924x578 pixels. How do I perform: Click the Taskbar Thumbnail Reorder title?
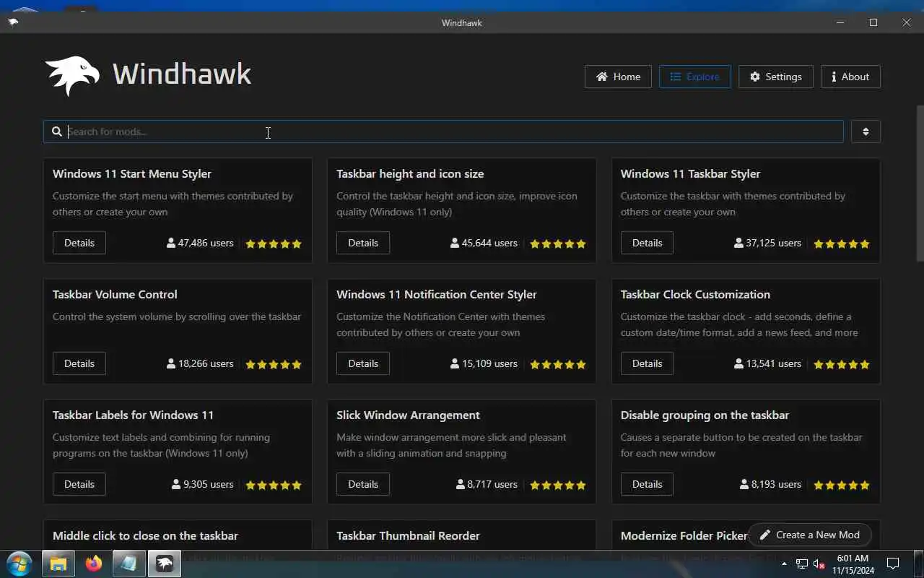pyautogui.click(x=408, y=535)
